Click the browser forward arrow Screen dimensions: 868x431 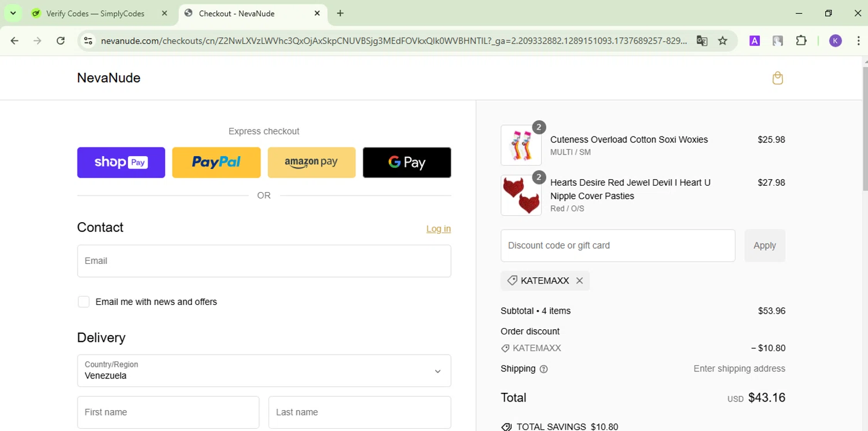38,40
